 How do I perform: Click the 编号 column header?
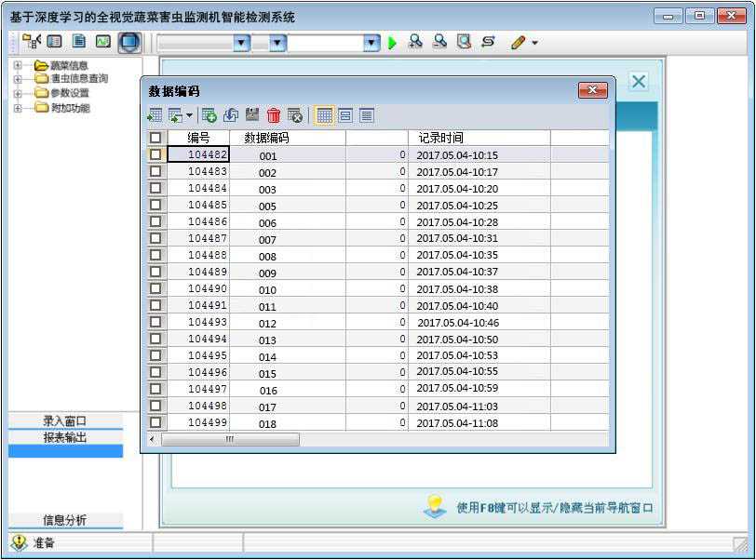(198, 138)
